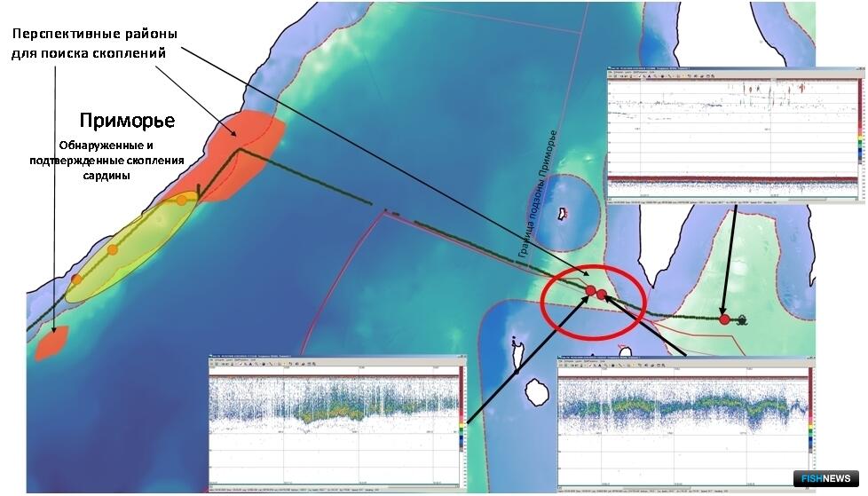Screen dimensions: 868x496
Task: Select right red dot inside the red circle
Action: point(602,294)
